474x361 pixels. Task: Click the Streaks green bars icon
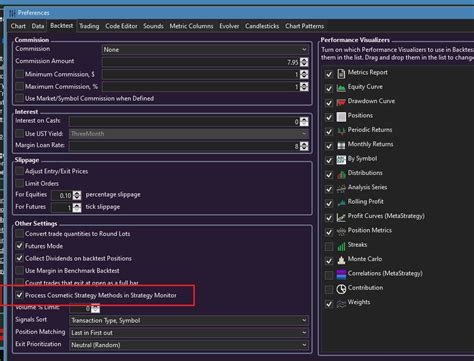click(x=341, y=246)
